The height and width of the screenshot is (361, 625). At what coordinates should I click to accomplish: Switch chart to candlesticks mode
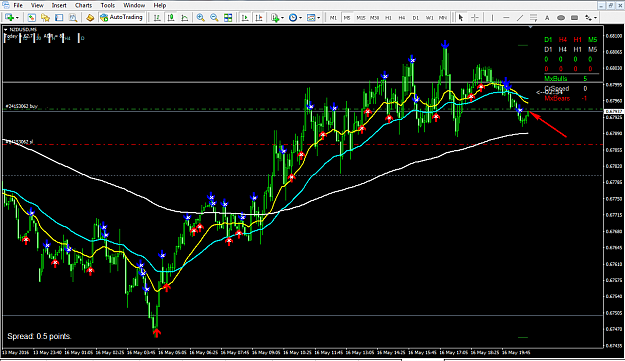171,18
